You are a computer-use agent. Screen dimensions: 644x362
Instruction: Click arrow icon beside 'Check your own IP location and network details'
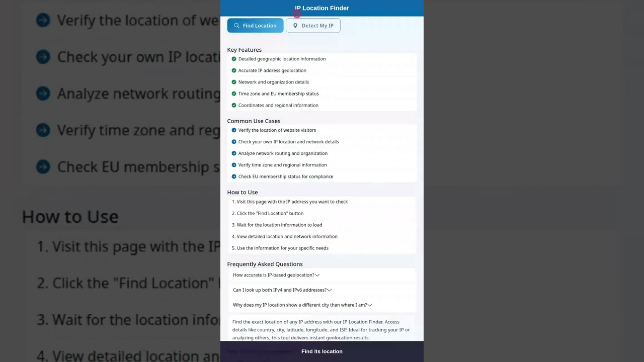pyautogui.click(x=234, y=142)
